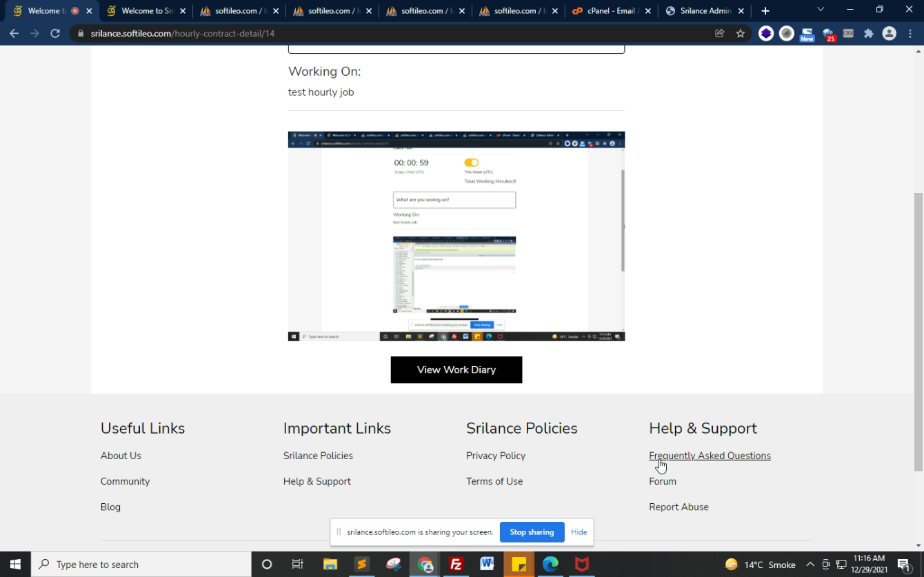Open the Frequently Asked Questions link

point(710,456)
